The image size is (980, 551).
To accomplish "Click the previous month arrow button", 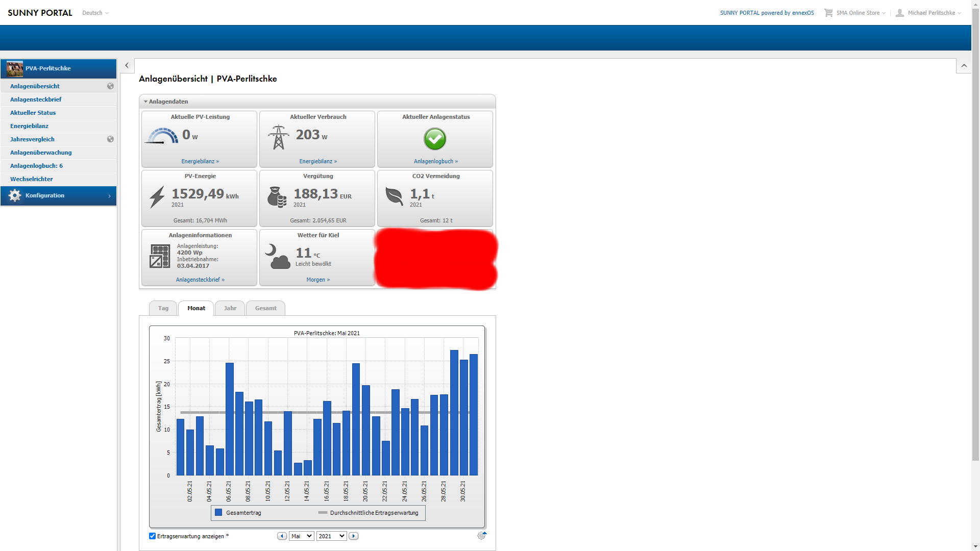I will [282, 536].
